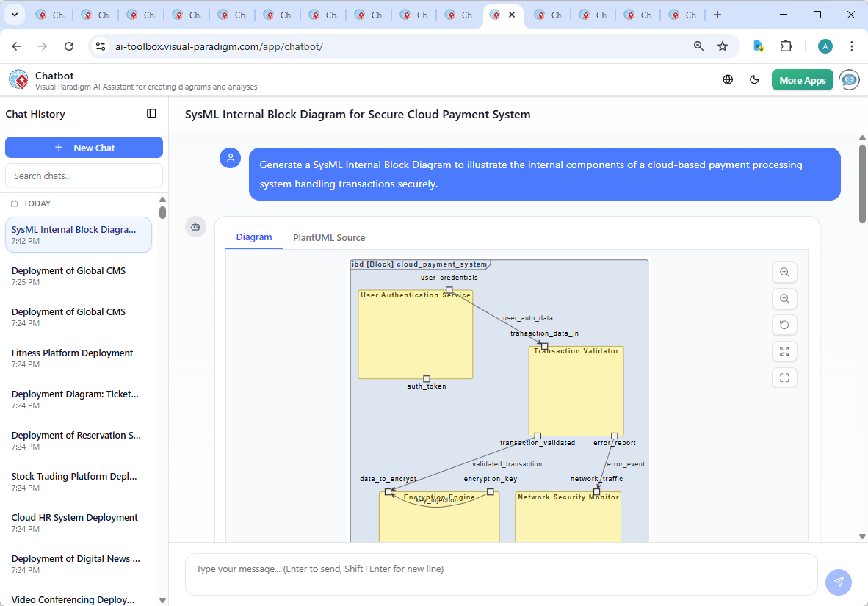The height and width of the screenshot is (606, 868).
Task: Toggle dark mode with the moon icon
Action: [x=754, y=79]
